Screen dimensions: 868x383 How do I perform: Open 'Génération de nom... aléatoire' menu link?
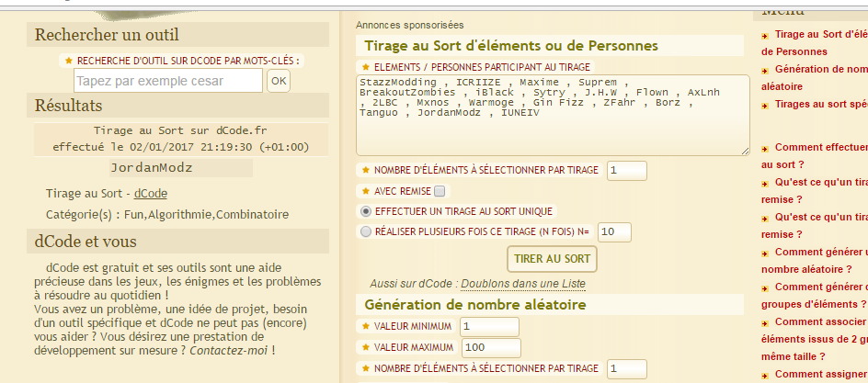coord(815,78)
